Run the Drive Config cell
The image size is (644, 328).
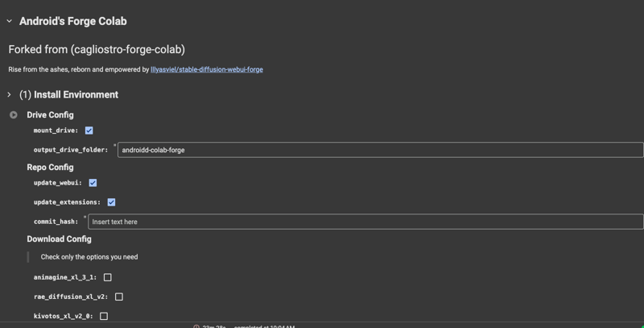(x=14, y=114)
